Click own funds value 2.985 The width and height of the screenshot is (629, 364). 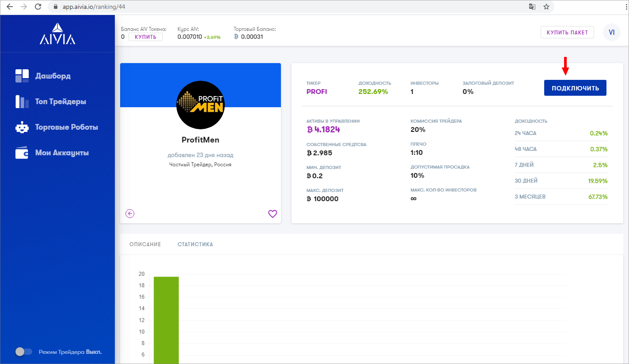(319, 153)
